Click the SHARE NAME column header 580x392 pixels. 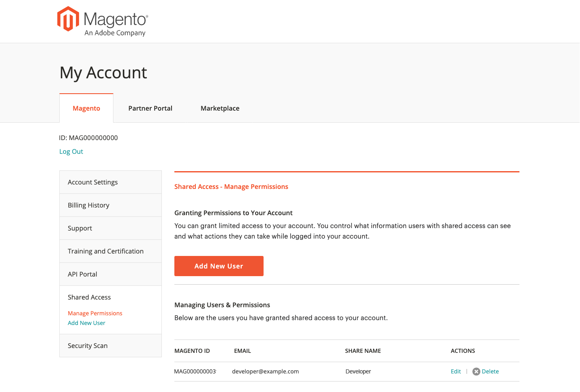point(363,351)
